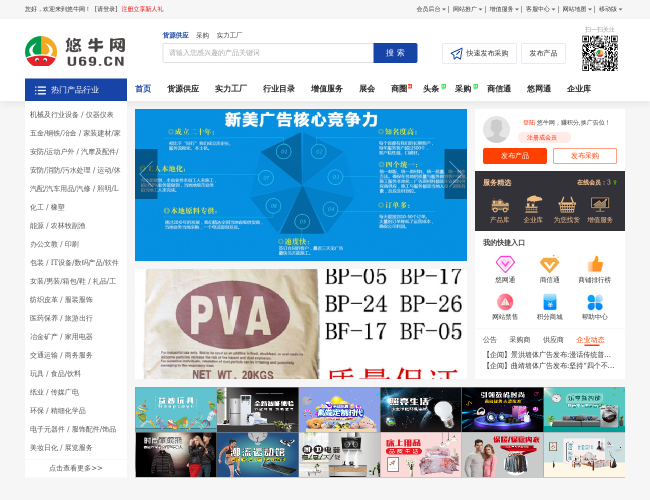Focus the product keyword search field
The width and height of the screenshot is (650, 500).
[268, 53]
